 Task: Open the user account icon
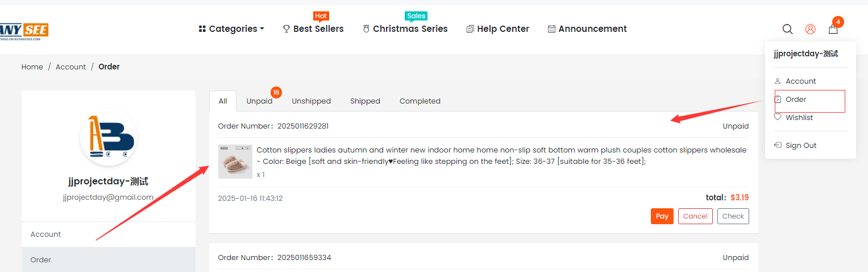pos(810,29)
